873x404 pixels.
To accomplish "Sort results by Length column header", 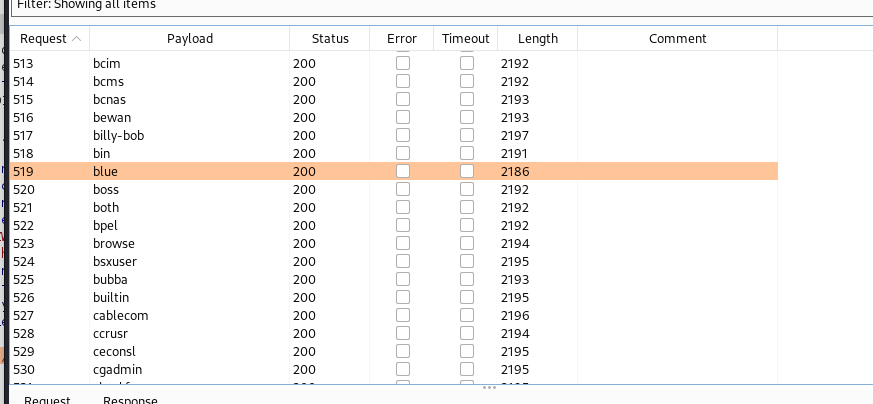I will 538,39.
